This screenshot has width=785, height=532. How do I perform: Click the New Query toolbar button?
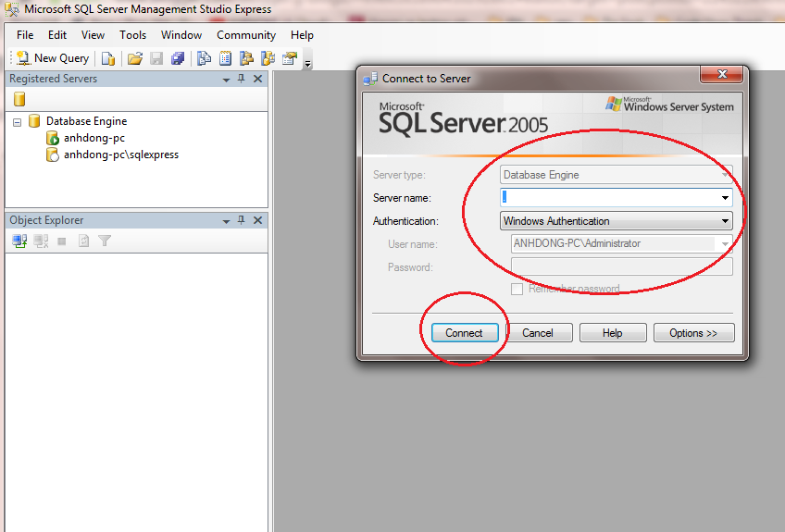(53, 58)
